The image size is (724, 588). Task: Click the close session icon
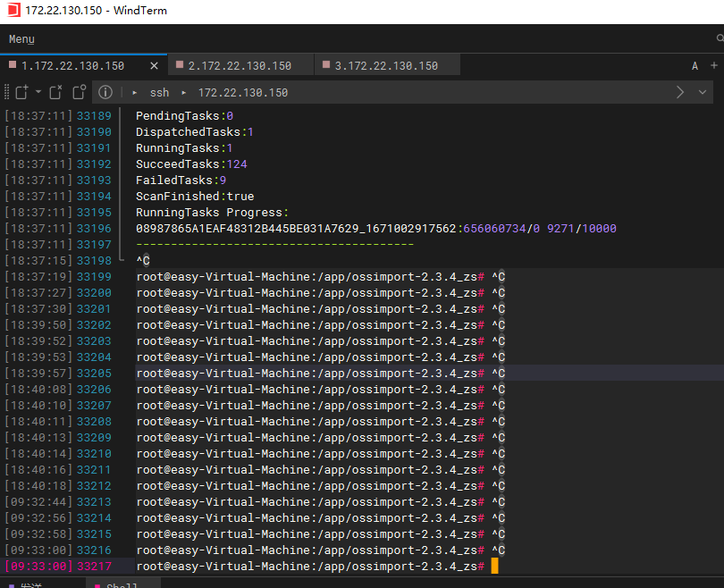click(55, 92)
